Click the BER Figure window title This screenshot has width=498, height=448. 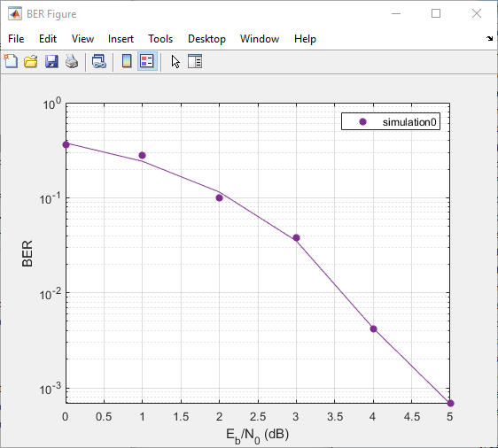pos(51,14)
